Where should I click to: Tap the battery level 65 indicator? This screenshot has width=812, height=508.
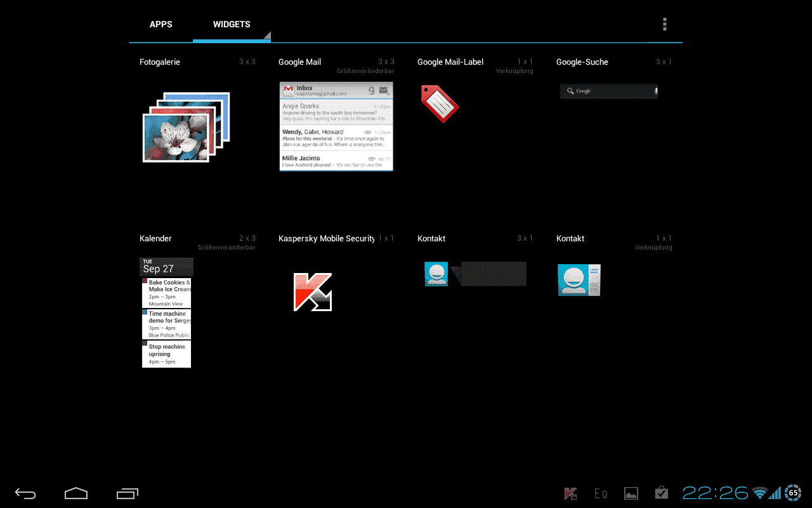click(x=793, y=493)
